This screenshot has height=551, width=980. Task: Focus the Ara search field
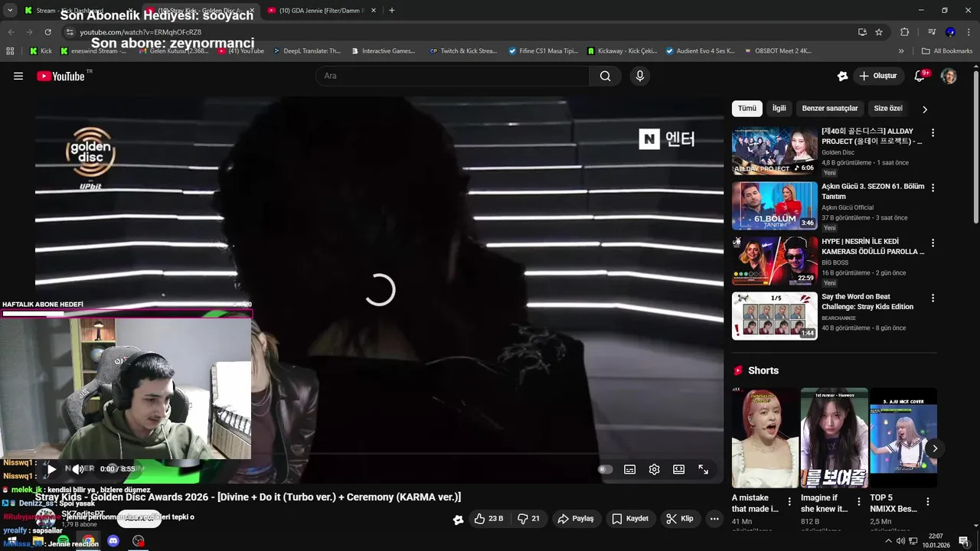click(x=452, y=76)
